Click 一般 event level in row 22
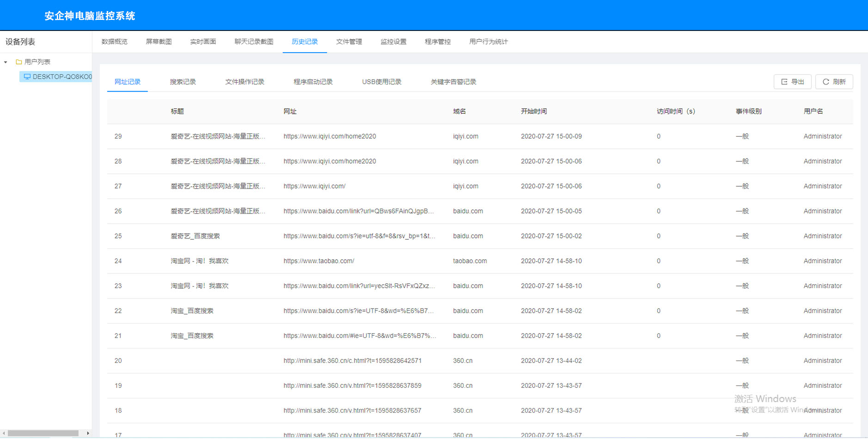The height and width of the screenshot is (439, 868). [x=742, y=311]
